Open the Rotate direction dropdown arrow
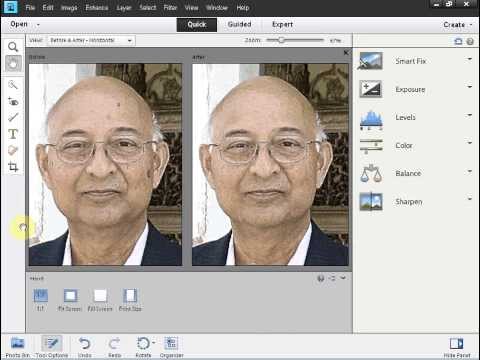 [x=154, y=342]
